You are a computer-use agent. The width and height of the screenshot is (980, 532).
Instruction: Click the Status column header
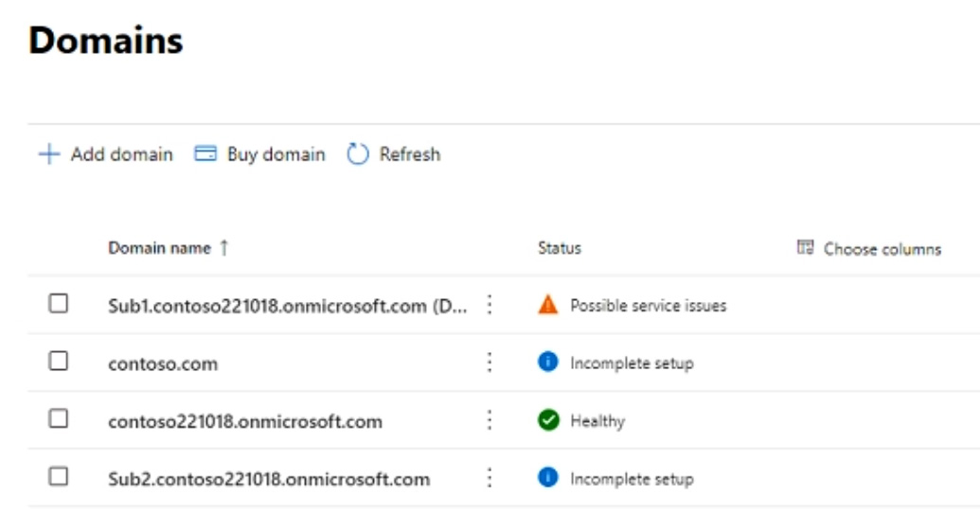tap(560, 248)
